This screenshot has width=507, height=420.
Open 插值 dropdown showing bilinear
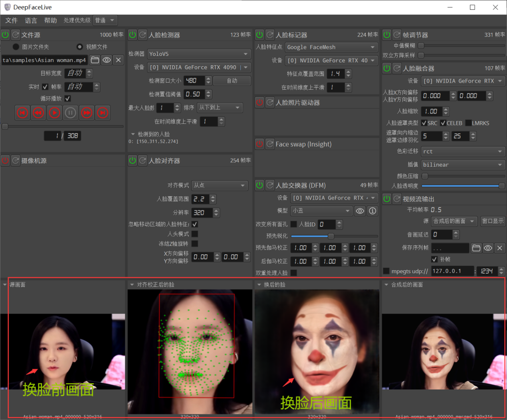click(x=463, y=165)
